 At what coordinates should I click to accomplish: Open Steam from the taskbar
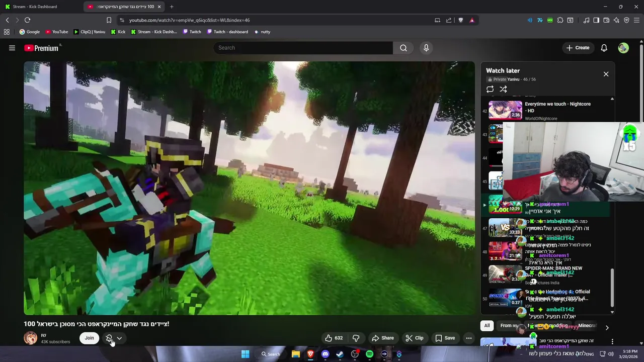point(340,354)
